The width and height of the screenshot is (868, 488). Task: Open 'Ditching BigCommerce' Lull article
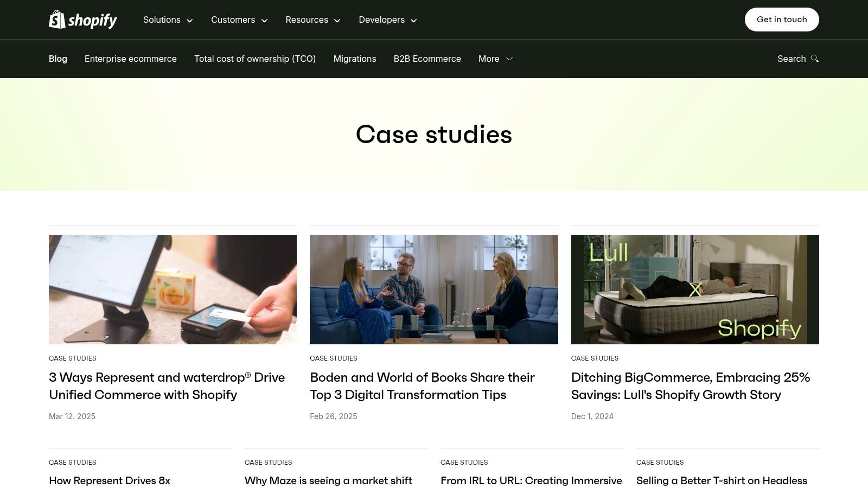click(x=691, y=386)
